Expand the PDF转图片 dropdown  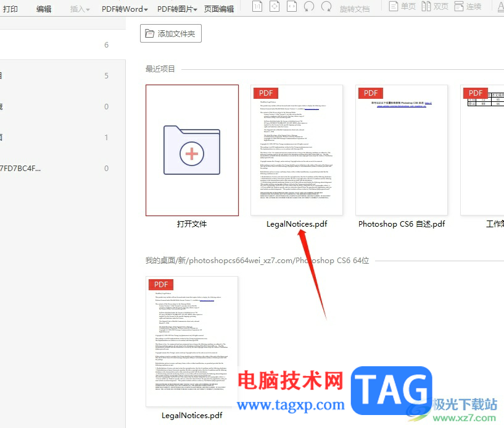click(177, 9)
